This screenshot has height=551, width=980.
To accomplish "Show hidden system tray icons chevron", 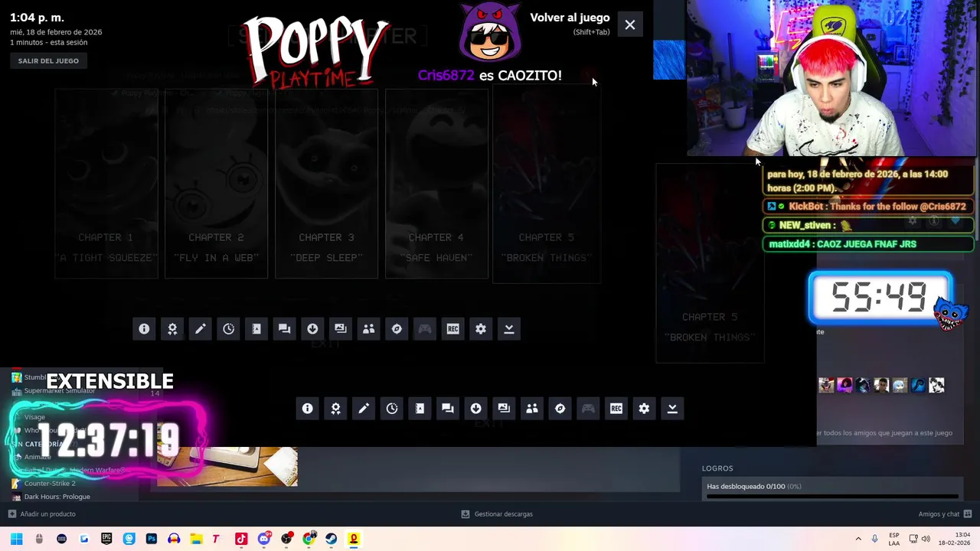I will 858,539.
